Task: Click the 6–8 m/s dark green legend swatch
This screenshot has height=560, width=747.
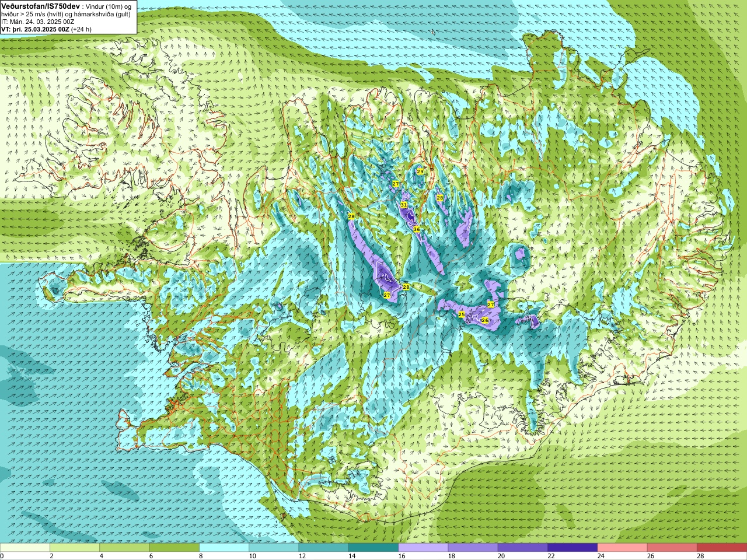Action: [x=174, y=548]
